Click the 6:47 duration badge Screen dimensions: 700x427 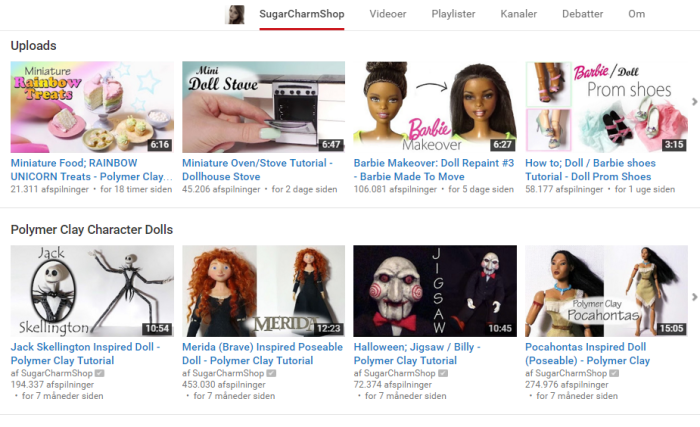331,145
